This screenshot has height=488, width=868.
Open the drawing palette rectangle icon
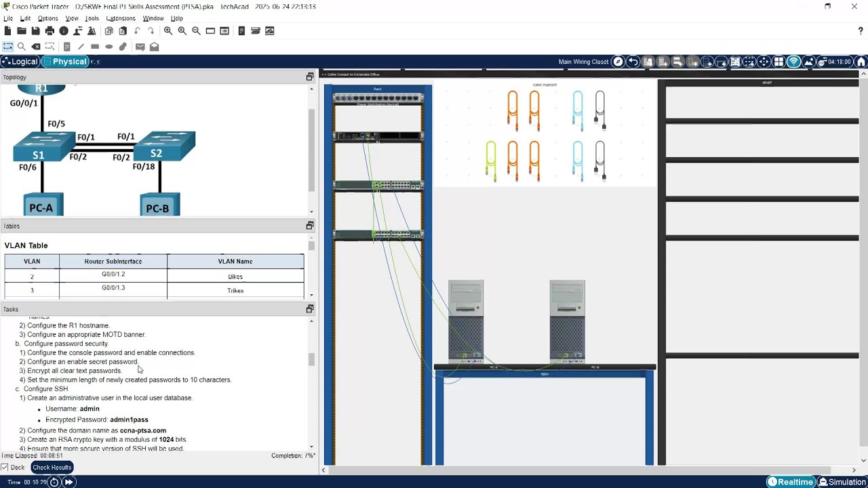[x=210, y=30]
